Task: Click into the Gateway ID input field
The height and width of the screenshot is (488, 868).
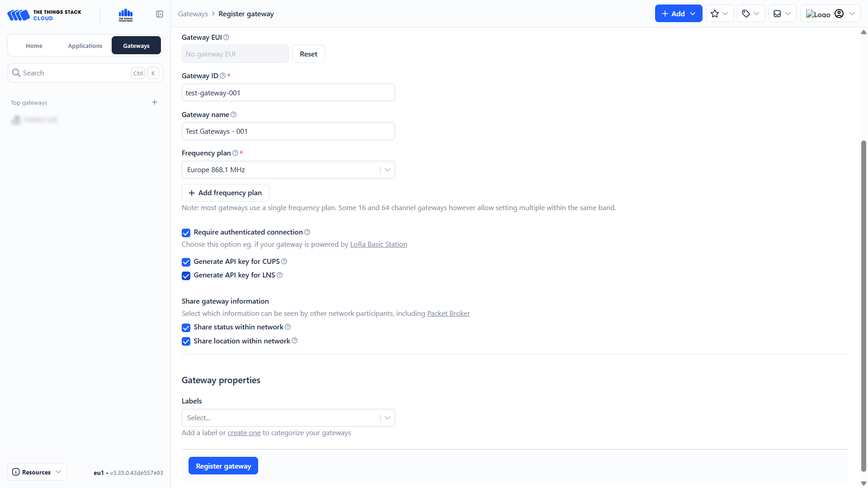Action: (288, 93)
